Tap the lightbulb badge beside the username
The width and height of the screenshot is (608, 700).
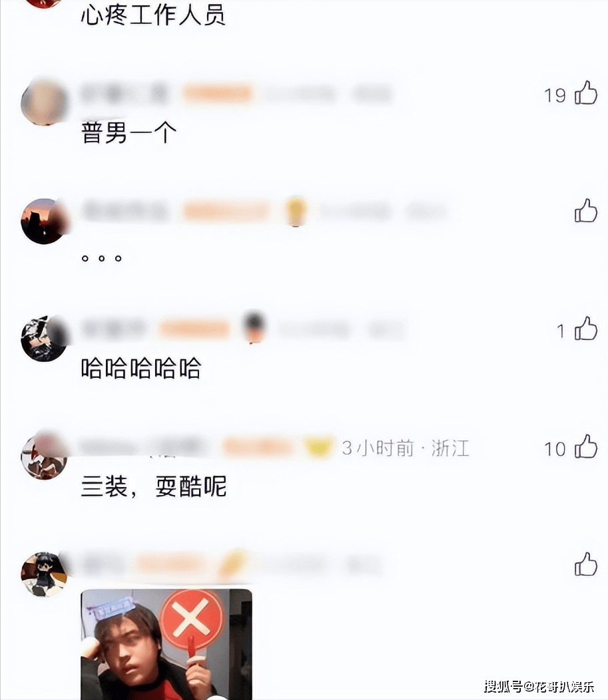click(296, 211)
